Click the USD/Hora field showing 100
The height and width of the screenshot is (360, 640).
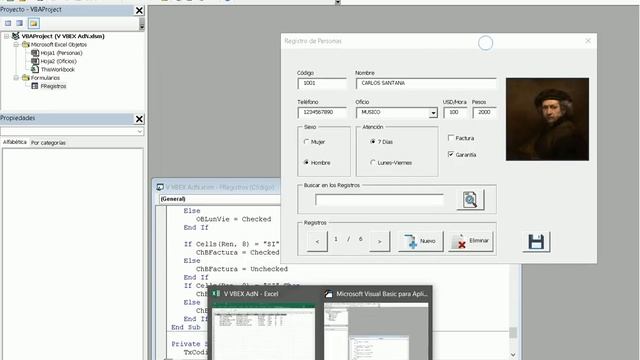tap(455, 112)
